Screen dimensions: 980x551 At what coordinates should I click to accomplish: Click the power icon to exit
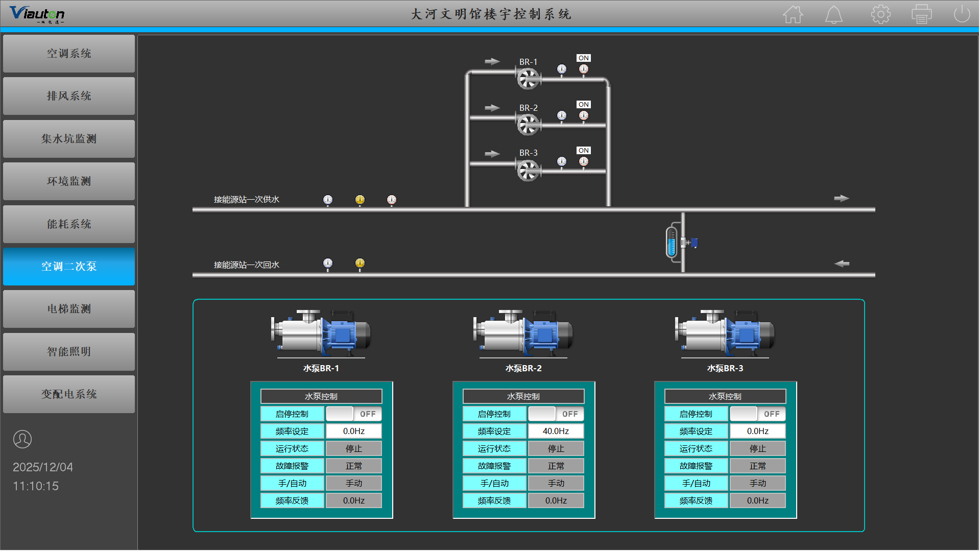pos(962,14)
